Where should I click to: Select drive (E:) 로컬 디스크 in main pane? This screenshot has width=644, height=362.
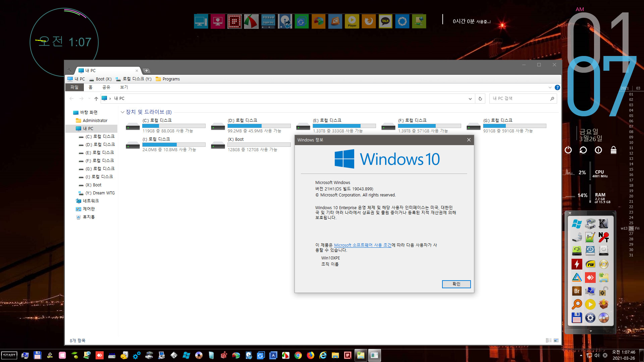[336, 125]
